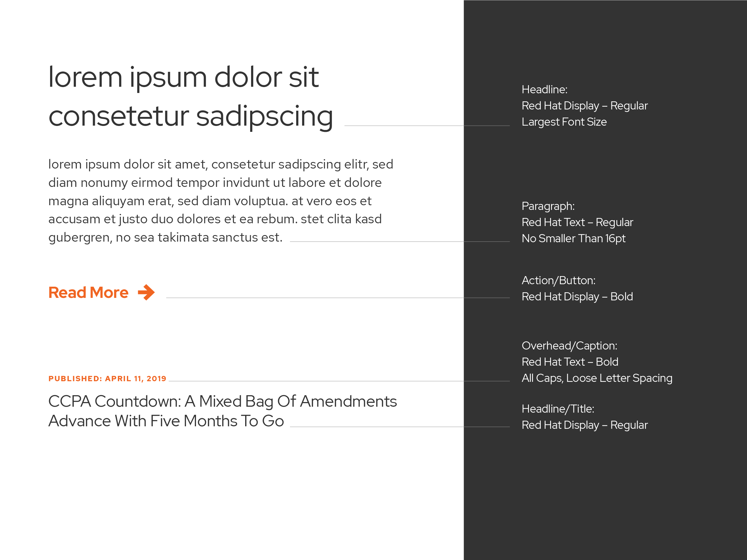
Task: Click the All Caps, Loose Letter Spacing note
Action: 597,378
